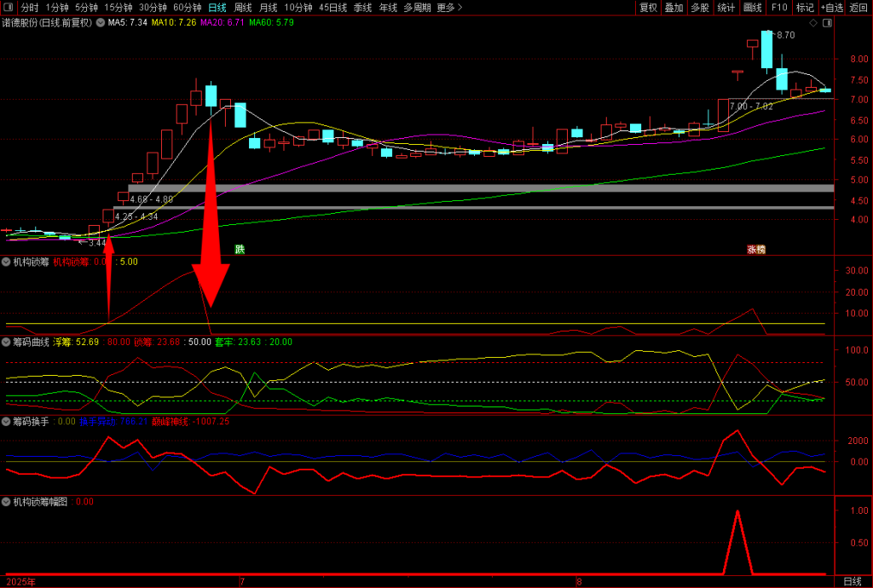Open the 机构锁筹幅图 indicator dropdown arrow

pos(7,502)
